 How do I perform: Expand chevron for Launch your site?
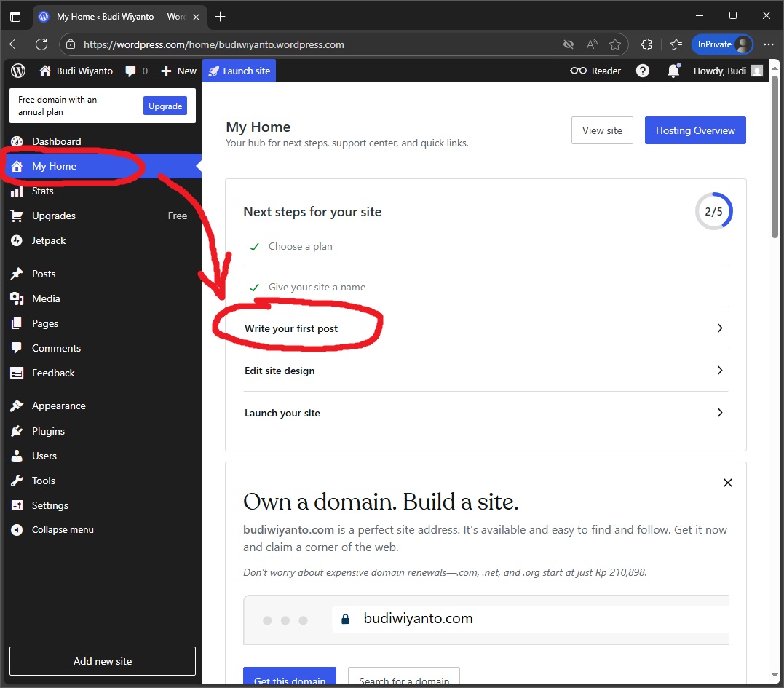pyautogui.click(x=720, y=413)
